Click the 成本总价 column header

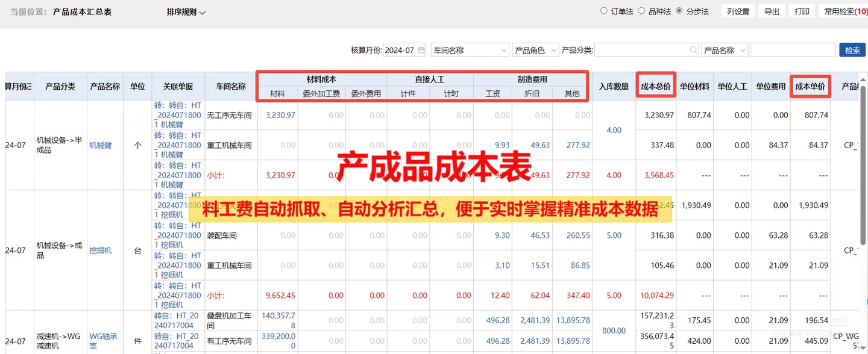pyautogui.click(x=656, y=87)
